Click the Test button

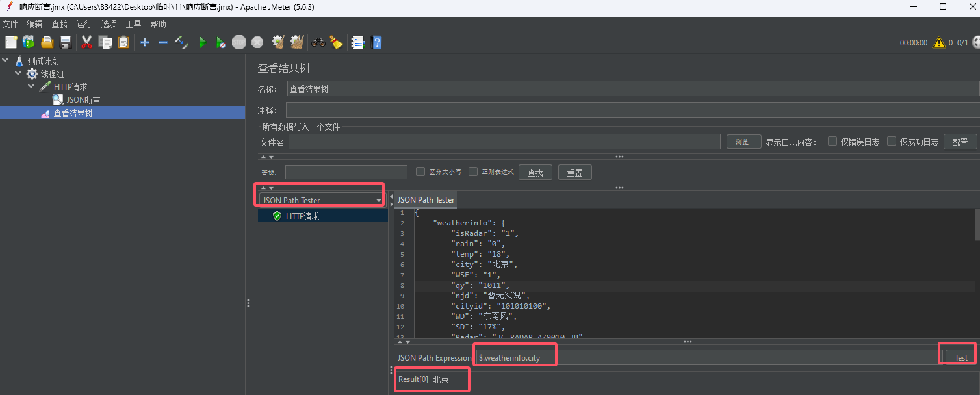coord(961,357)
